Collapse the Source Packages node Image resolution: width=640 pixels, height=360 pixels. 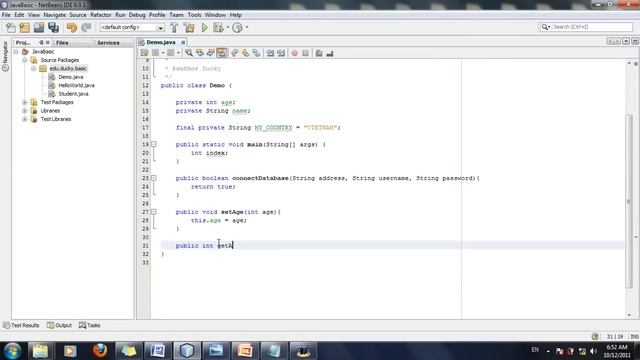pyautogui.click(x=24, y=60)
